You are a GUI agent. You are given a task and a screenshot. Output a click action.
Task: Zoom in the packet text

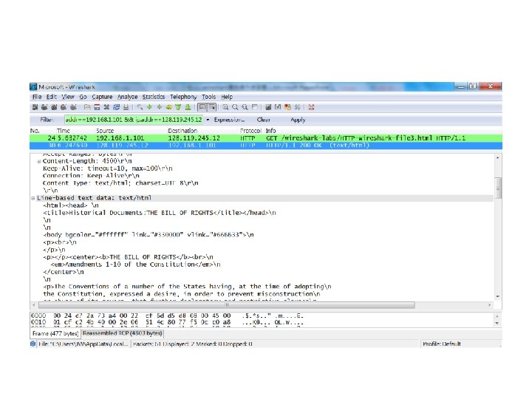coord(225,108)
